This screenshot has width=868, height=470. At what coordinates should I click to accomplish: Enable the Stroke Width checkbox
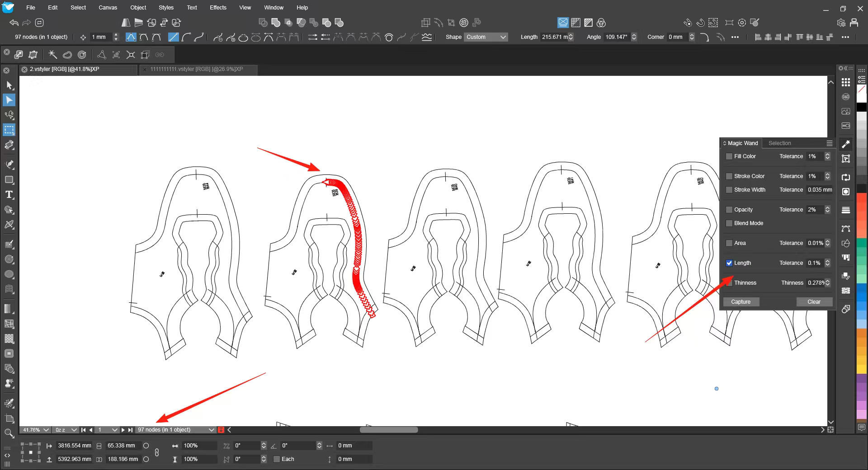[729, 190]
